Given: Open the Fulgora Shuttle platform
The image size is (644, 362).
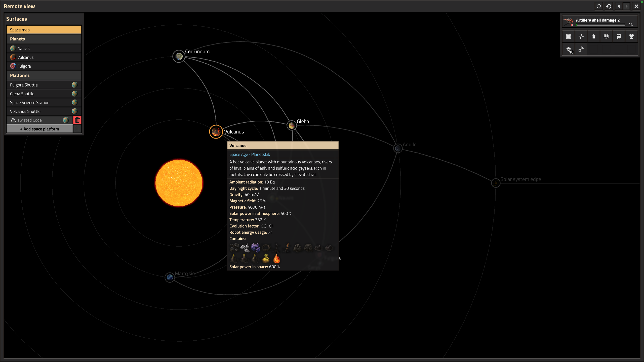Looking at the screenshot, I should (44, 85).
